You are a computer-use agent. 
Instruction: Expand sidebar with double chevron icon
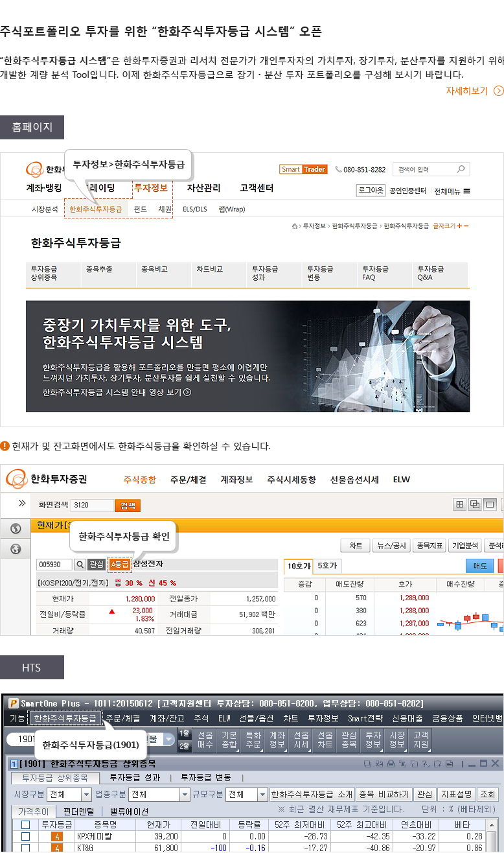tap(21, 503)
